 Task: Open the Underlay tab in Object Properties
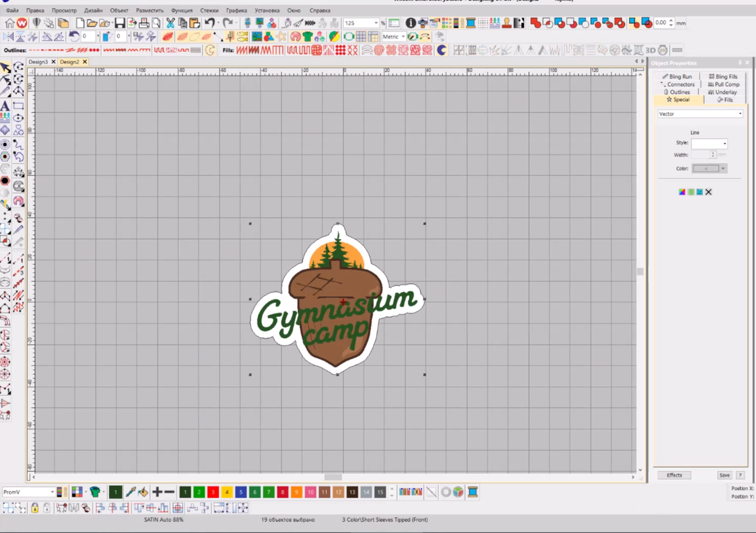(722, 92)
